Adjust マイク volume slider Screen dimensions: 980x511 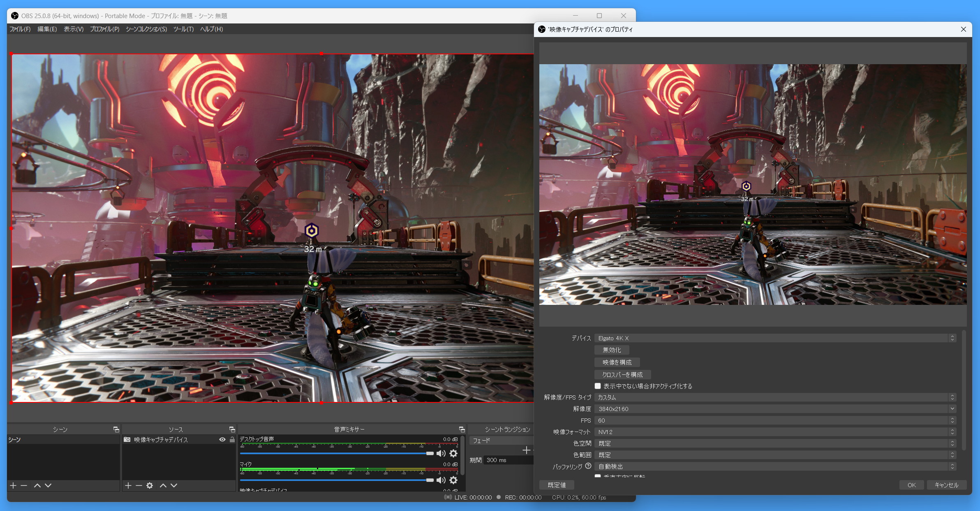click(x=337, y=480)
